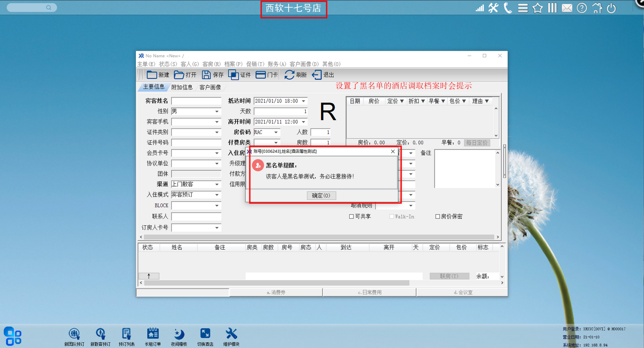Expand the 取消规则 dropdown
Screen dimensions: 644x348
coord(411,206)
